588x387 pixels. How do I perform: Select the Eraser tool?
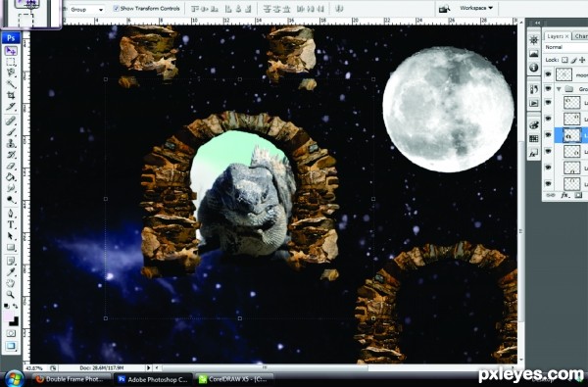11,167
